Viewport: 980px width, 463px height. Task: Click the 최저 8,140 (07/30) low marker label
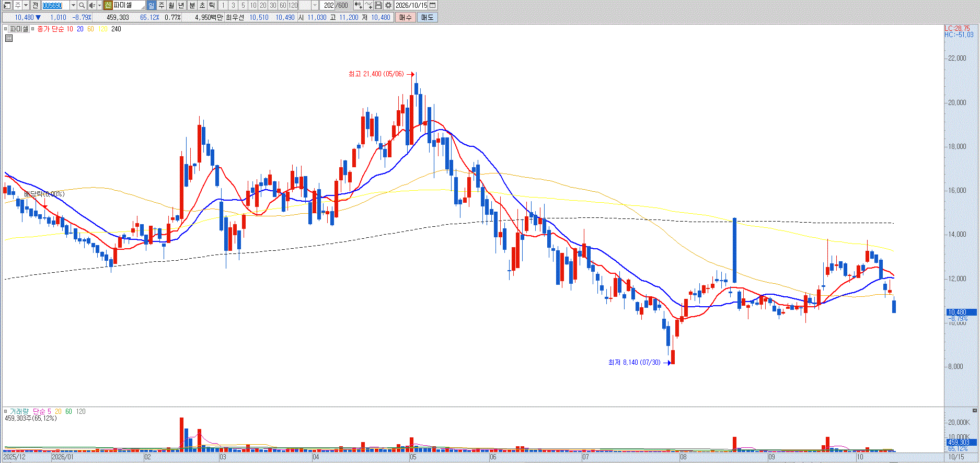[x=635, y=363]
